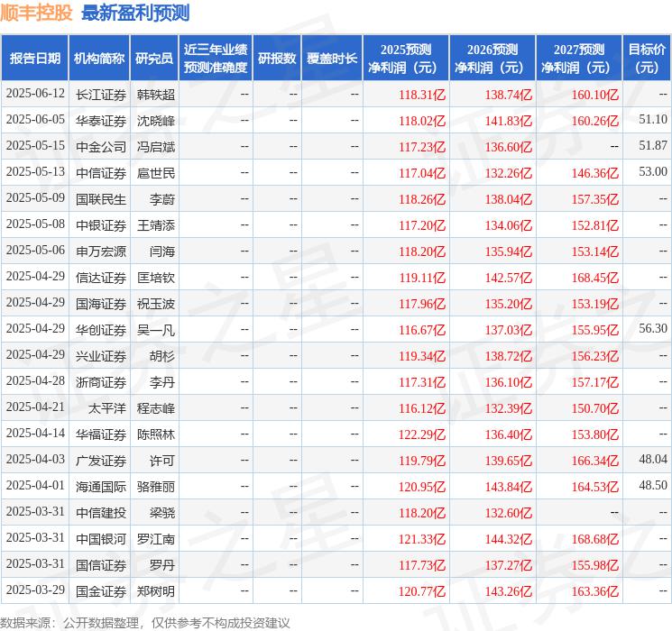Click the 覆盖时长 column header

[x=332, y=59]
